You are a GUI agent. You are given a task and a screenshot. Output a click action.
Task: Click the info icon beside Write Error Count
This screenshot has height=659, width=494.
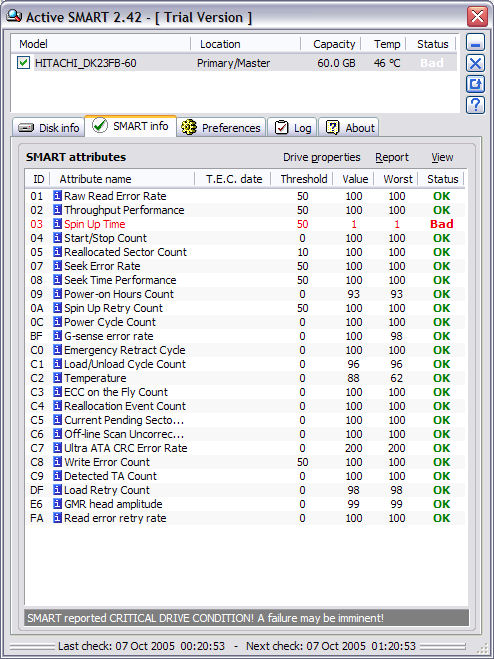coord(58,462)
